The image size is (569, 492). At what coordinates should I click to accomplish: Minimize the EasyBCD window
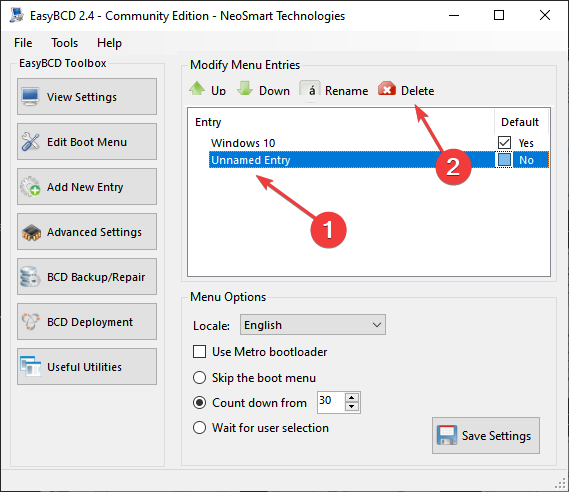click(454, 15)
